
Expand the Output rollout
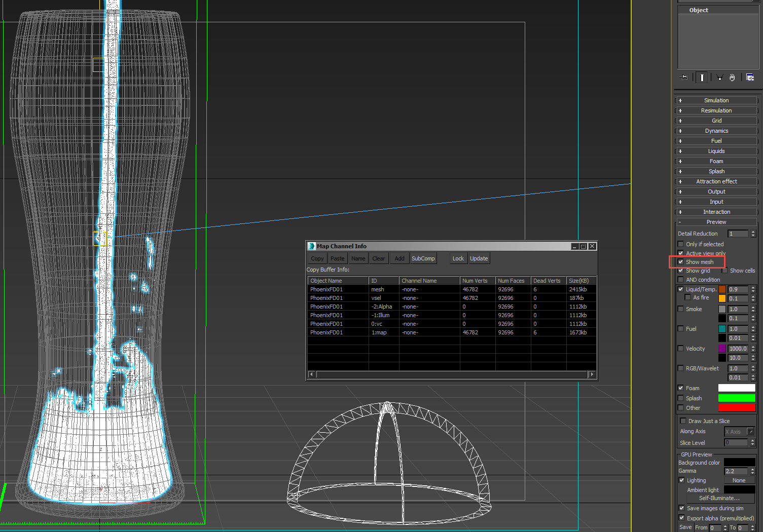[x=716, y=192]
